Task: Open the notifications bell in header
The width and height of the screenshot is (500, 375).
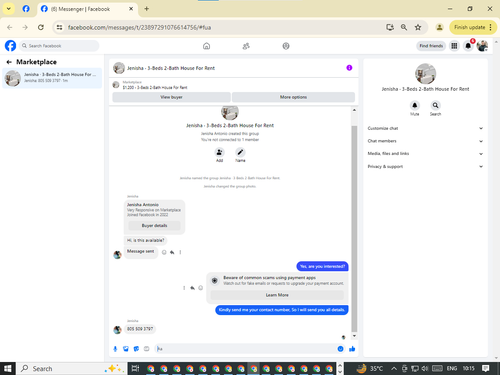Action: 468,46
